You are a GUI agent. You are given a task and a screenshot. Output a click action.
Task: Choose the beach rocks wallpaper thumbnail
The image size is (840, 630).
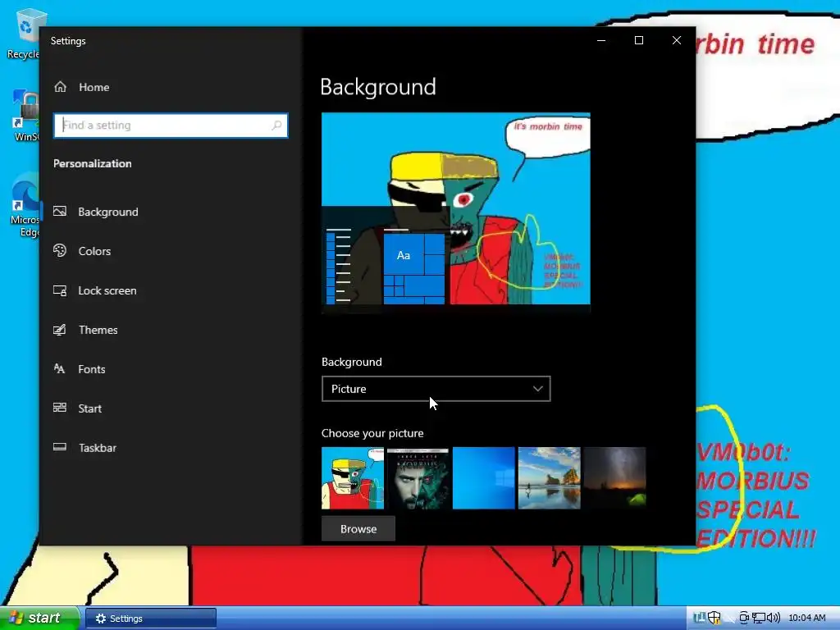[x=549, y=478]
